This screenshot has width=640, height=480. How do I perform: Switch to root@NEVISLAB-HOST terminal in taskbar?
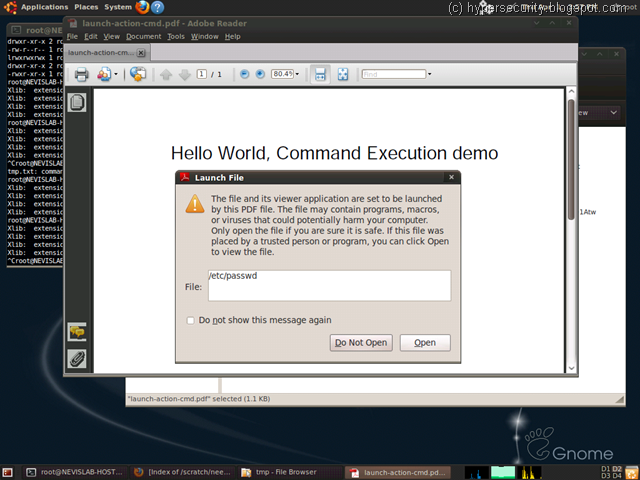[75, 473]
